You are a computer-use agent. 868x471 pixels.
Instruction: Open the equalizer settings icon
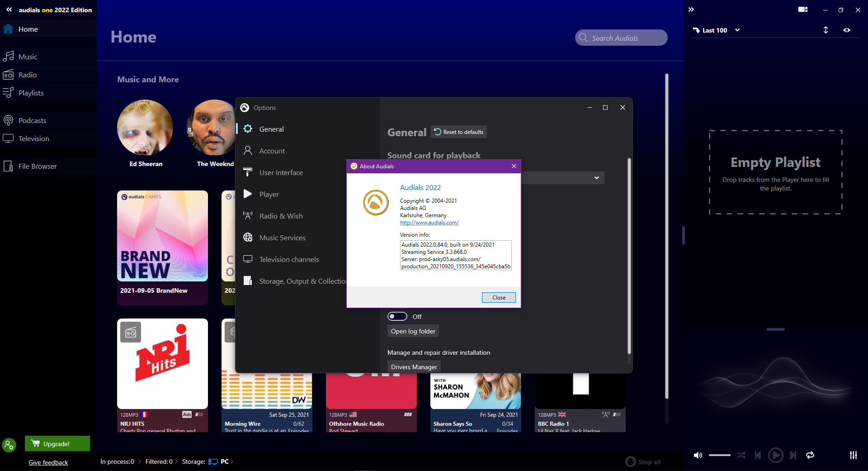tap(853, 455)
